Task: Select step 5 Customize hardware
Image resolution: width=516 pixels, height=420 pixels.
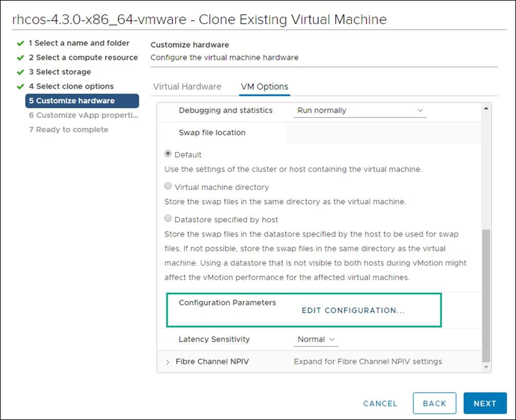Action: tap(82, 101)
